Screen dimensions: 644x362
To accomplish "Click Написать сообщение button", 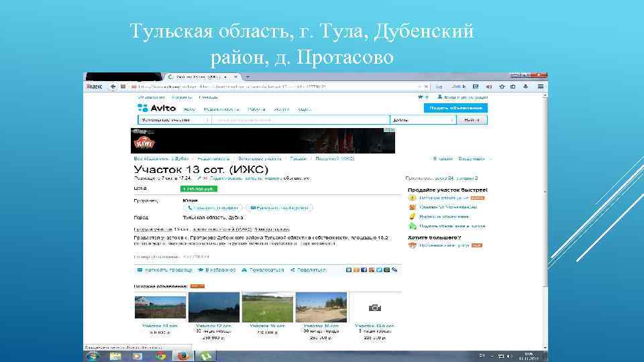I will click(279, 208).
